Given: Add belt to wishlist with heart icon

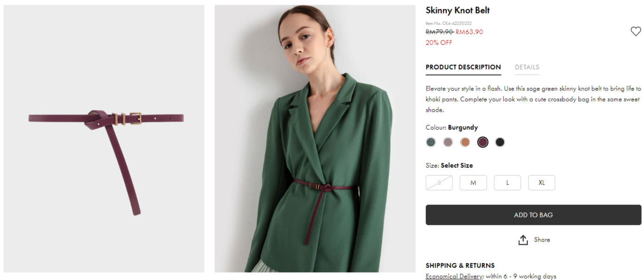Looking at the screenshot, I should 635,32.
